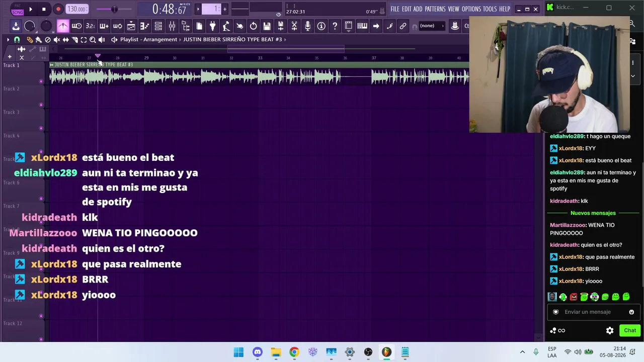The image size is (644, 362).
Task: Toggle the PAT/SONG mode switch
Action: (18, 9)
